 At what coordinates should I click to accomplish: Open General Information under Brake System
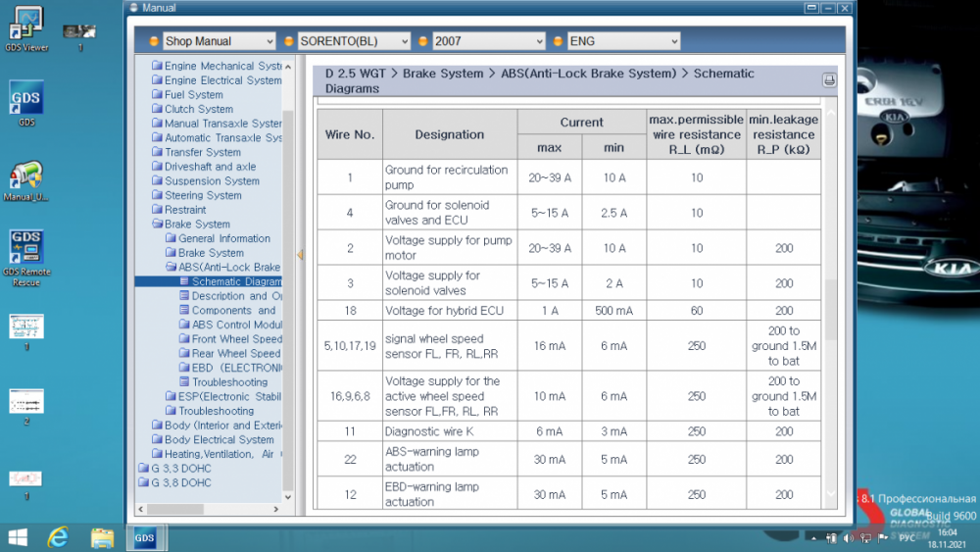219,238
